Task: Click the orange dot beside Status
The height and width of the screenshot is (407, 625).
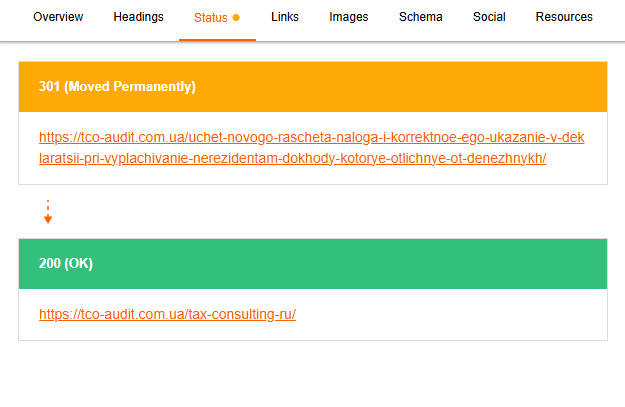Action: (x=236, y=18)
